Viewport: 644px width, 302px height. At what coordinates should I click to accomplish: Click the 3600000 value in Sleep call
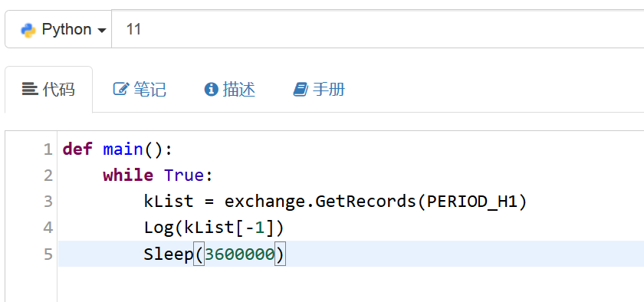pyautogui.click(x=239, y=254)
